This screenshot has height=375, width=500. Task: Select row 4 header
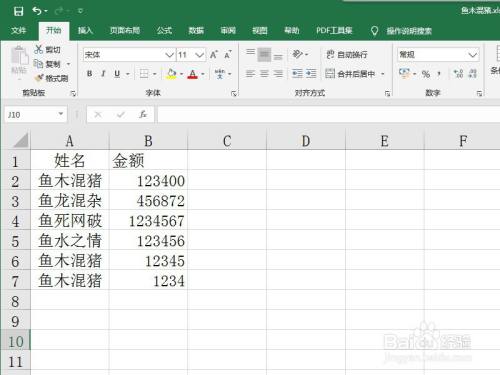click(x=15, y=221)
